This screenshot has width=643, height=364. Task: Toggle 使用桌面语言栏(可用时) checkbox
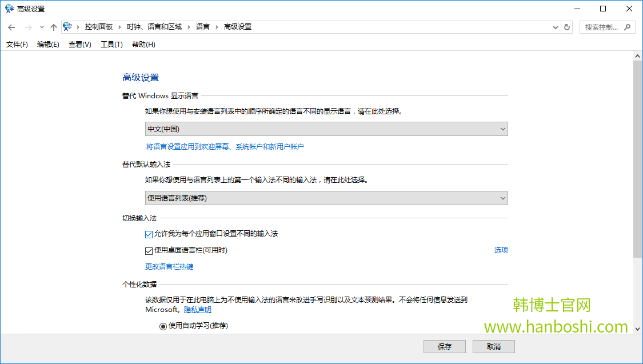[x=149, y=250]
